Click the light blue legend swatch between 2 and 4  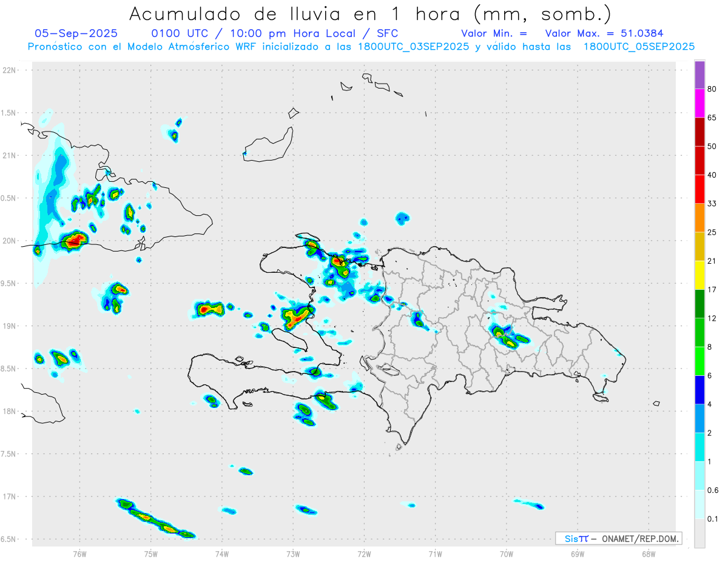pos(699,418)
